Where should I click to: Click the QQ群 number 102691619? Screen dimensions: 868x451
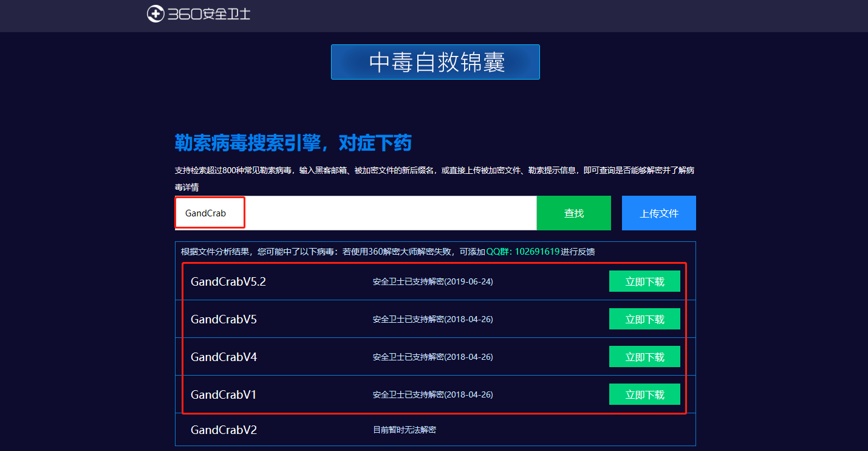coord(537,252)
